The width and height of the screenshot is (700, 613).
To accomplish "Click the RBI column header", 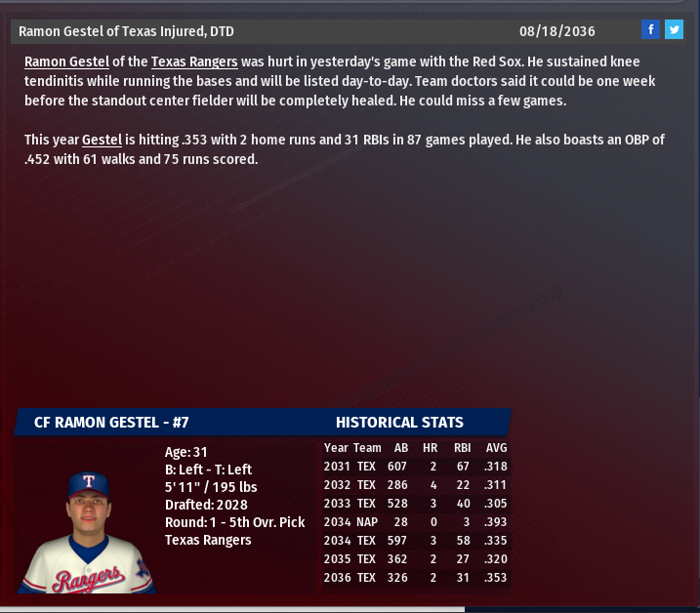I will tap(461, 448).
